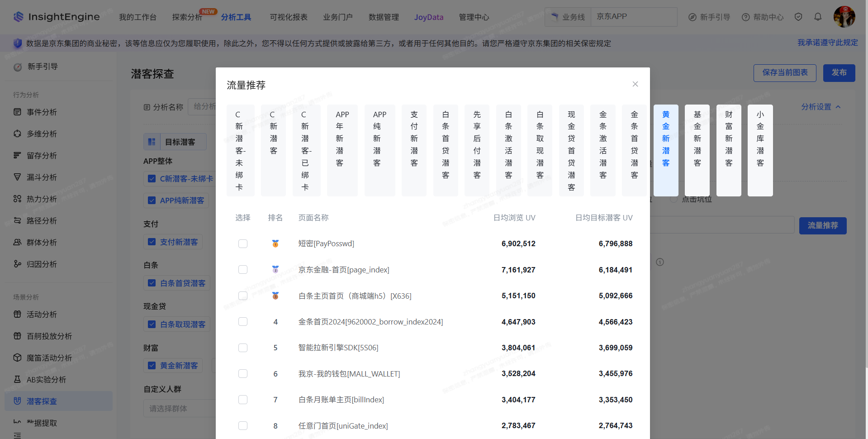Select the 财富新潜客 tab
Image resolution: width=868 pixels, height=439 pixels.
pyautogui.click(x=729, y=150)
